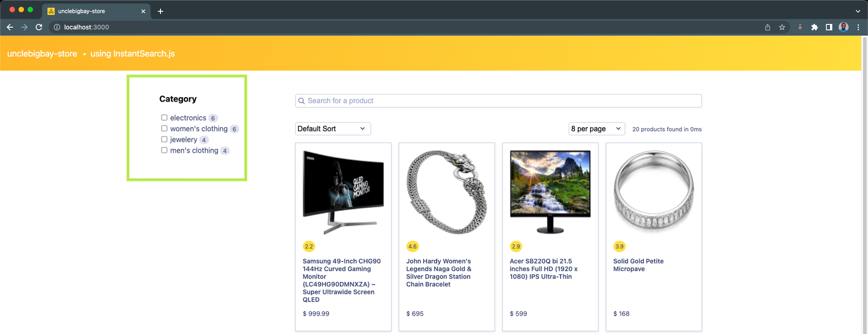Focus the Search for a product field
This screenshot has height=334, width=868.
click(499, 101)
